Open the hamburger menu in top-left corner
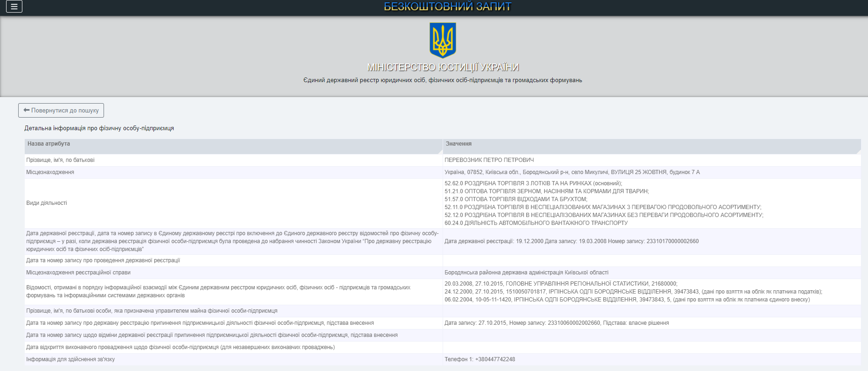 (x=14, y=7)
